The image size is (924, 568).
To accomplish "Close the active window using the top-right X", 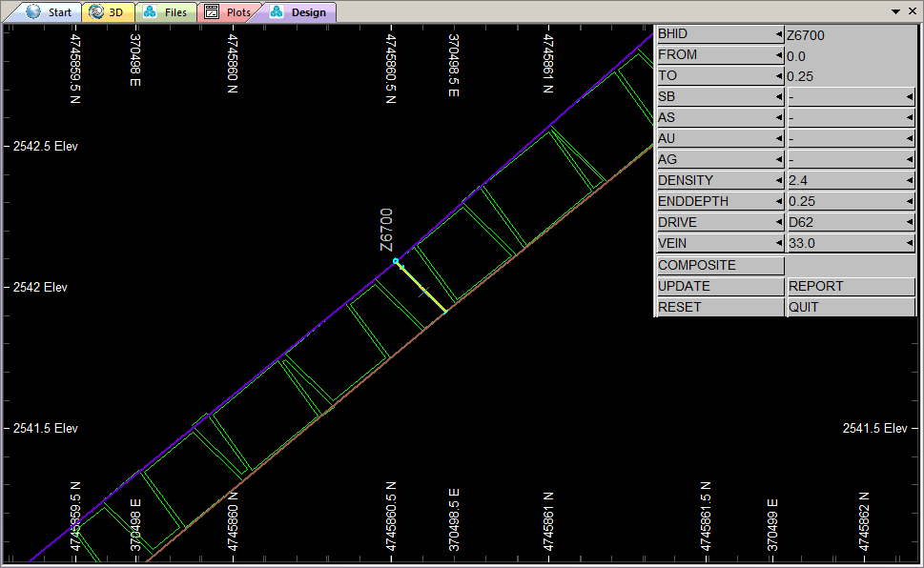I will [913, 11].
